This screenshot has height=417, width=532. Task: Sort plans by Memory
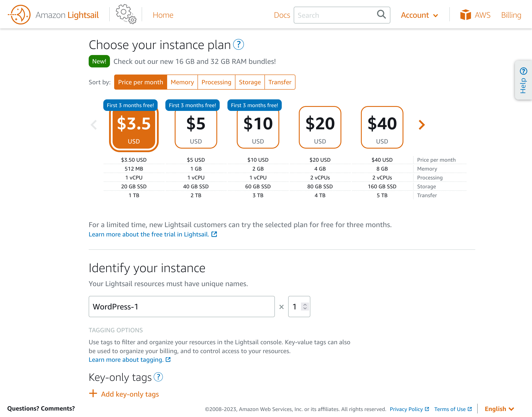tap(182, 82)
